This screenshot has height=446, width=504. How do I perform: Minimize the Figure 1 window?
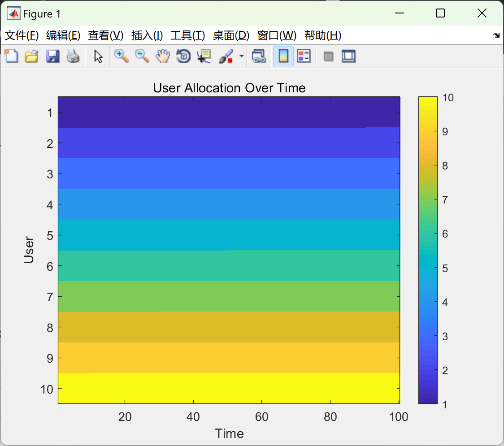coord(399,13)
